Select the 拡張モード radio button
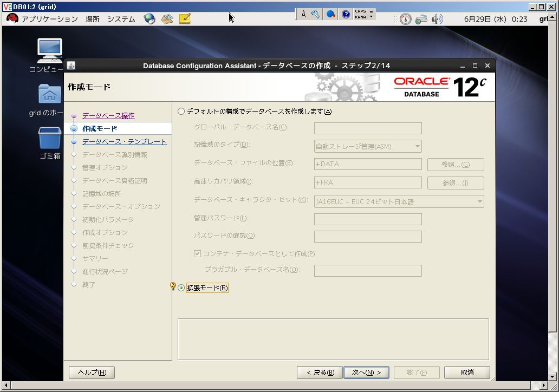 click(181, 288)
